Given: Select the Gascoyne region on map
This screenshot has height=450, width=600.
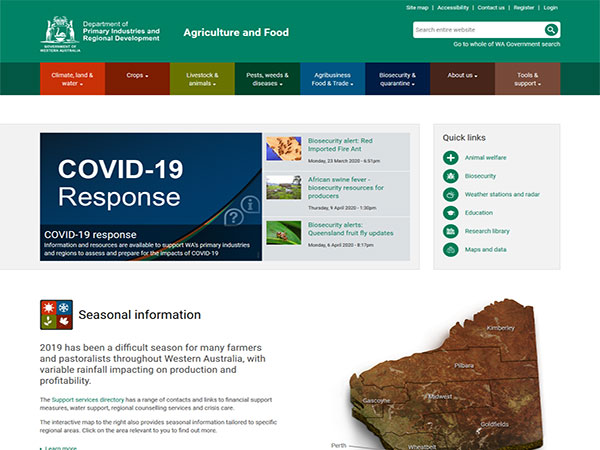Looking at the screenshot, I should [x=376, y=401].
